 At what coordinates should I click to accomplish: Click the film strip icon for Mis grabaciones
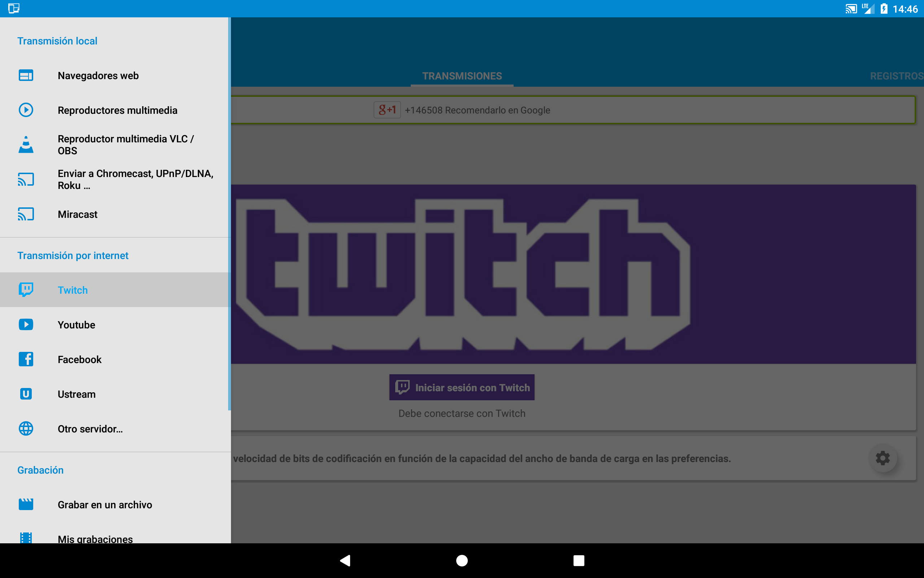click(26, 538)
